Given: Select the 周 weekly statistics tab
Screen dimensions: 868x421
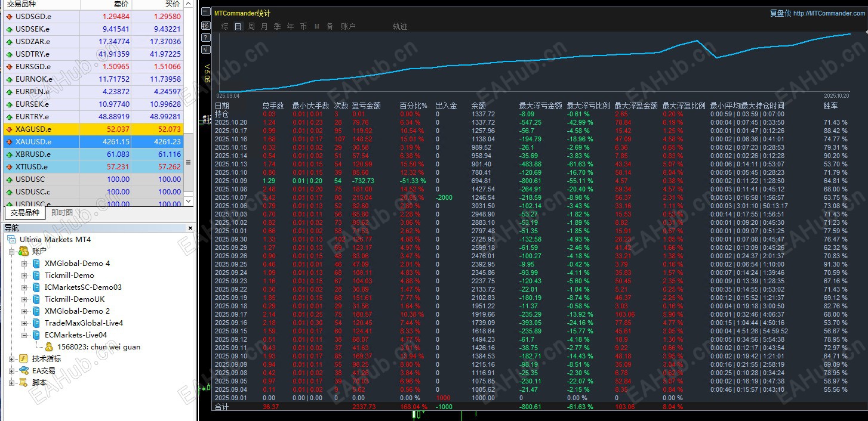Looking at the screenshot, I should point(251,26).
